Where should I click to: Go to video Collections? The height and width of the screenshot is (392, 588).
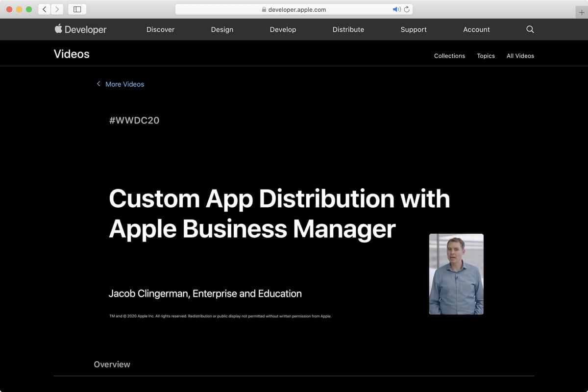tap(449, 56)
